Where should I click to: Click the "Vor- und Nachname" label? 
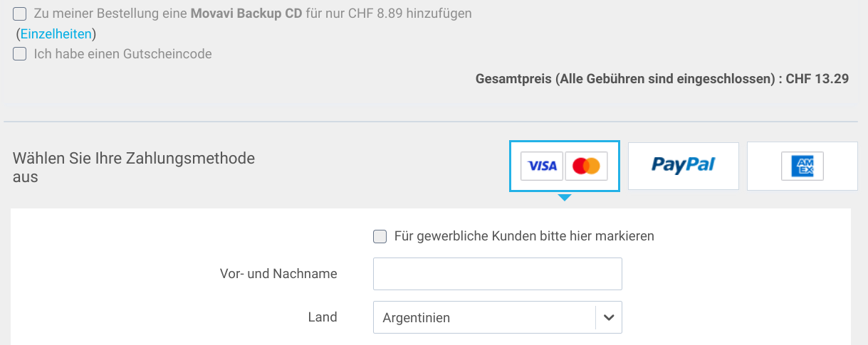(x=278, y=274)
